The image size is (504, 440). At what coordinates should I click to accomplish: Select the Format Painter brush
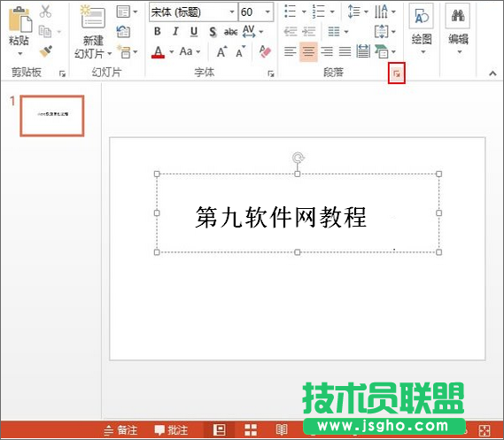click(46, 51)
